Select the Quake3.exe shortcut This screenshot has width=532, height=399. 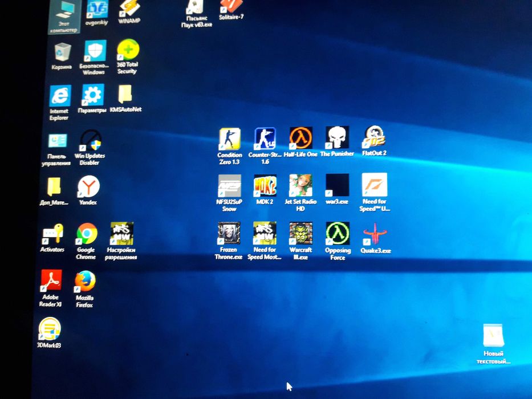(375, 234)
